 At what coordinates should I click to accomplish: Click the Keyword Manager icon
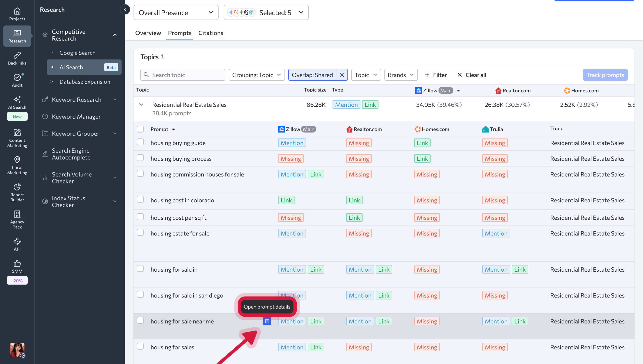45,117
